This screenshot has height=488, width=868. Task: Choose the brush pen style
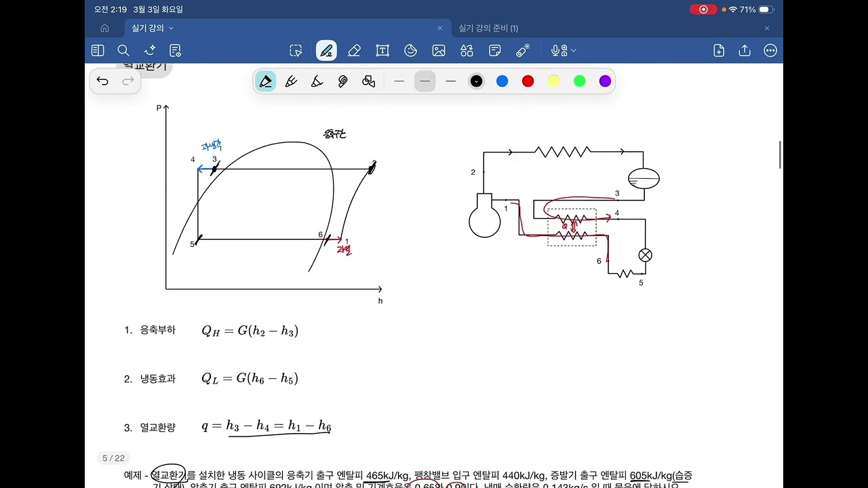click(317, 81)
